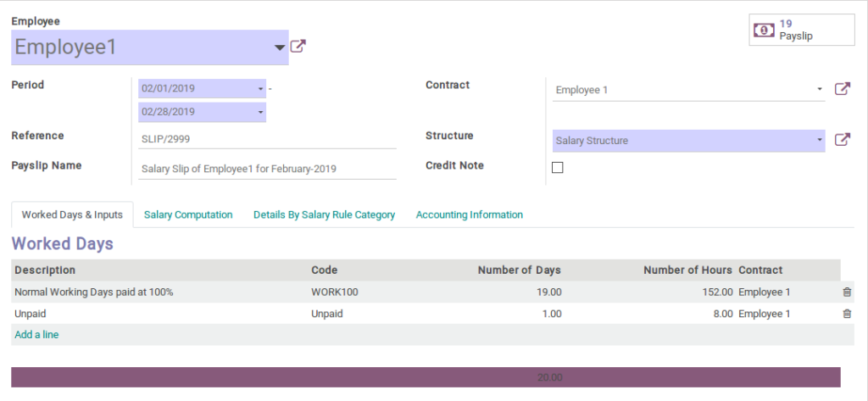Open the 19 Payslip stat button

click(802, 30)
